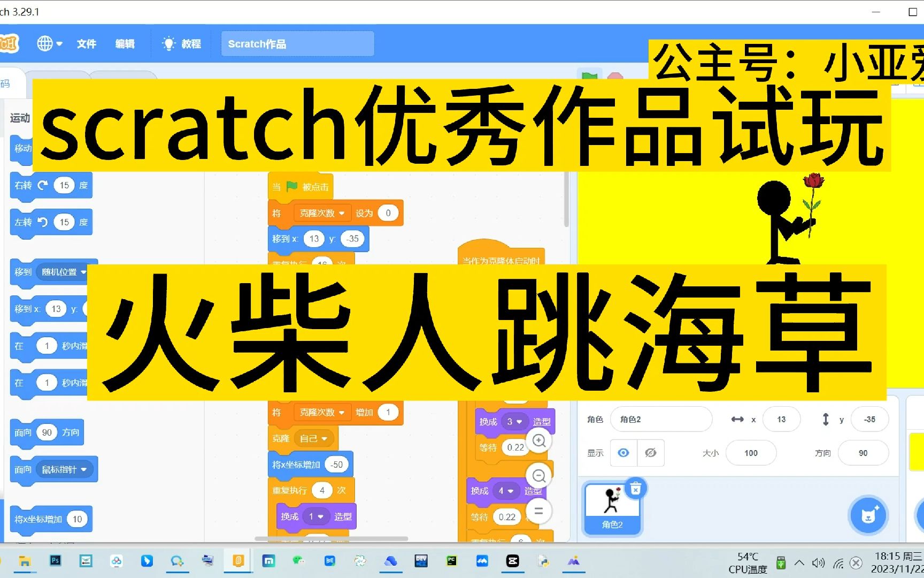The height and width of the screenshot is (578, 924).
Task: Open WeChat from the taskbar
Action: pyautogui.click(x=299, y=561)
